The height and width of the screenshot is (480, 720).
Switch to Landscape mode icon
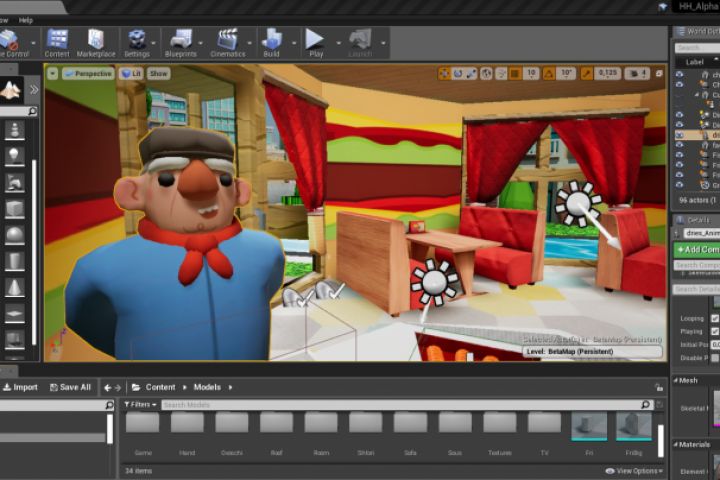point(10,89)
